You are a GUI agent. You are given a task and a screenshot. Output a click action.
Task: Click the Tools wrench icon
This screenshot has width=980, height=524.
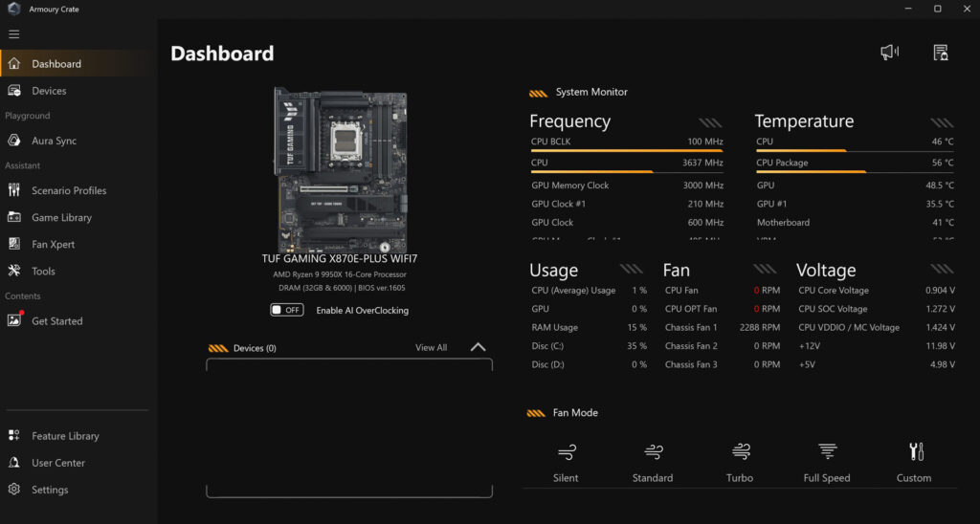point(13,271)
